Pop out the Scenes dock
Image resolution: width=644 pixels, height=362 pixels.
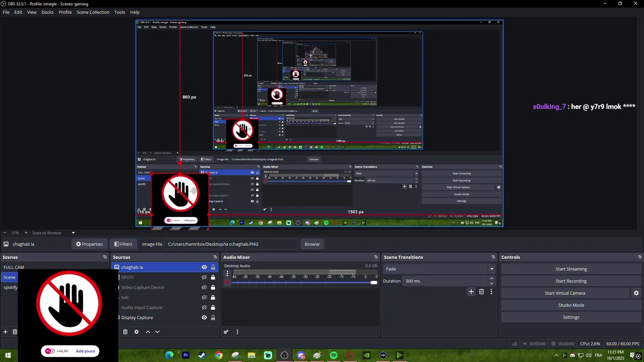(x=105, y=257)
